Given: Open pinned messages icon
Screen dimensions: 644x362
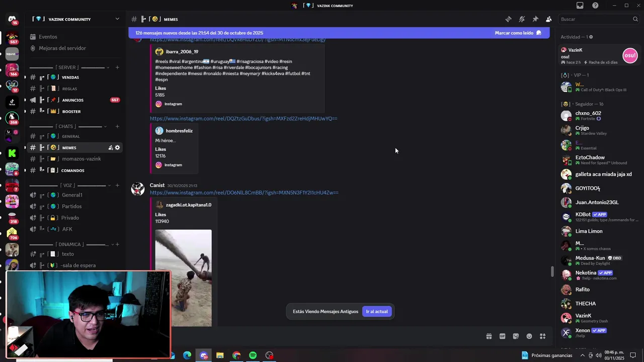Looking at the screenshot, I should [x=535, y=19].
